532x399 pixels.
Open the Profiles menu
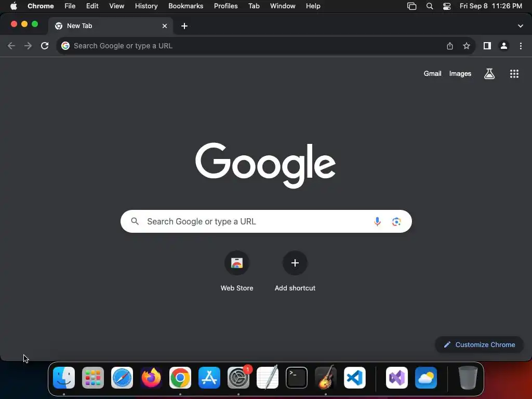pyautogui.click(x=225, y=6)
